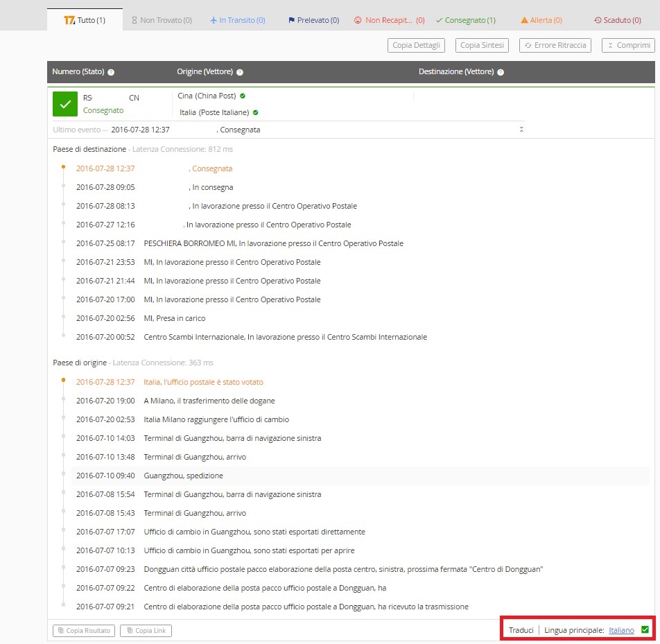Toggle the green translate checkbox

point(645,629)
